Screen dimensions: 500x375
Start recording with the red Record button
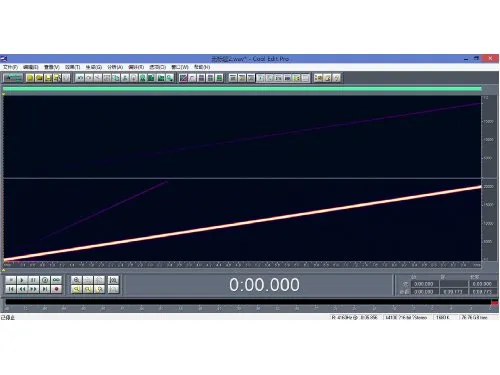click(56, 289)
